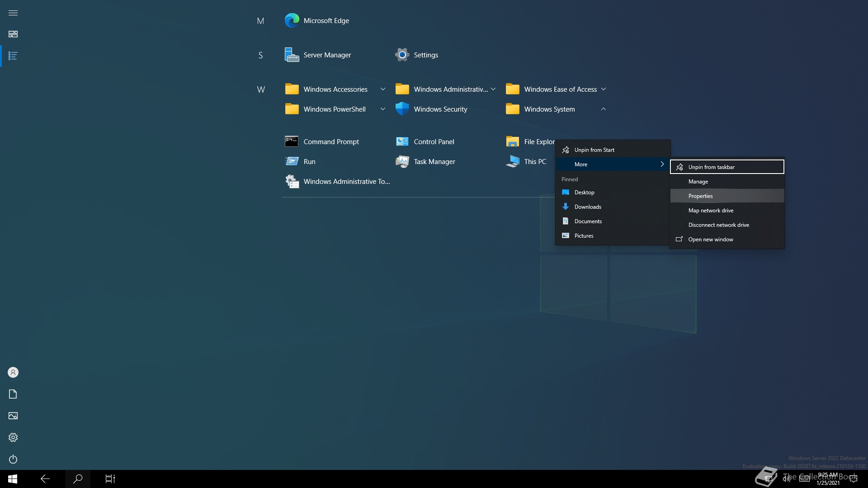Open the hamburger menu at top of Start sidebar
Screen dimensions: 868x488
(x=13, y=13)
